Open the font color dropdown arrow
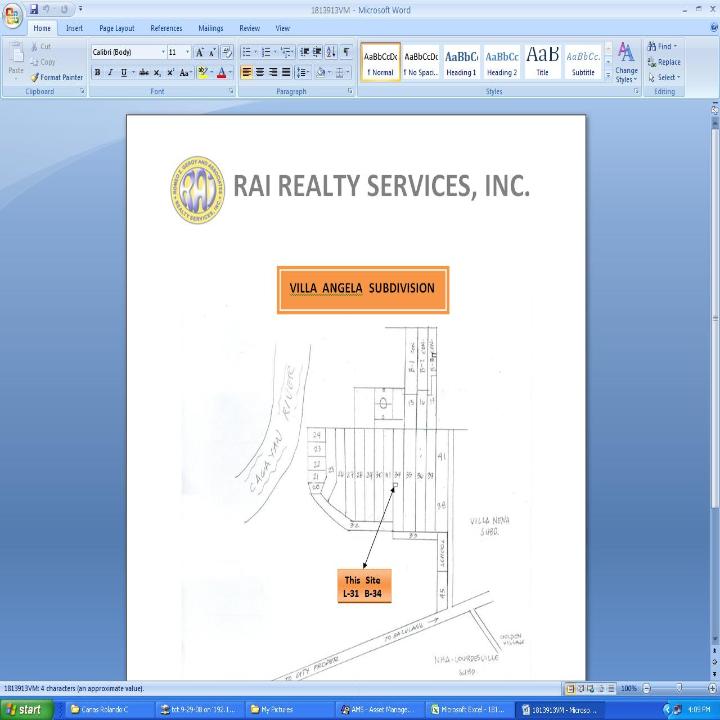Image resolution: width=720 pixels, height=720 pixels. coord(230,73)
